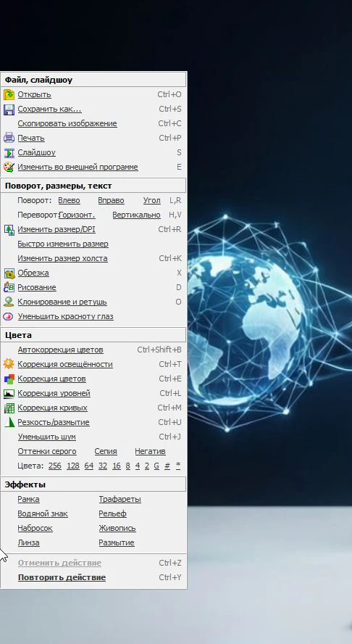Open Коррекция кривых
Viewport: 352px width, 644px height.
tap(53, 408)
